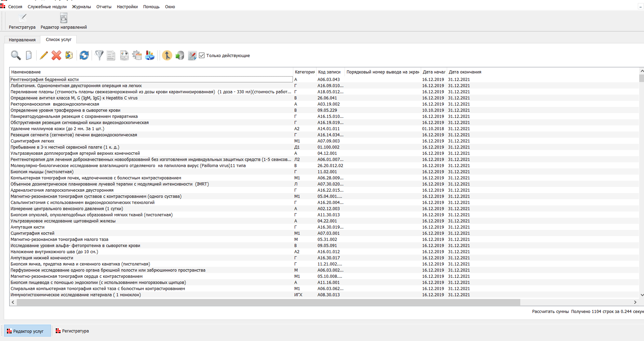This screenshot has width=644, height=341.
Task: Open the report page icon with pie chart
Action: [x=124, y=55]
